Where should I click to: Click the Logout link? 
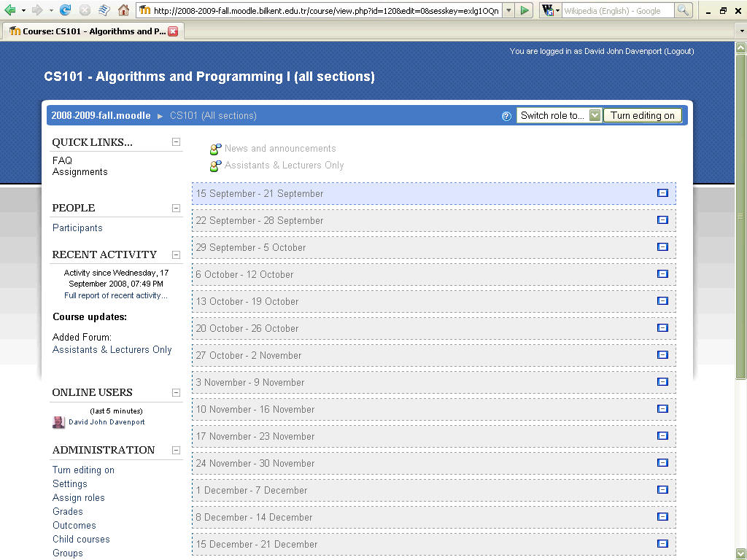click(x=679, y=51)
